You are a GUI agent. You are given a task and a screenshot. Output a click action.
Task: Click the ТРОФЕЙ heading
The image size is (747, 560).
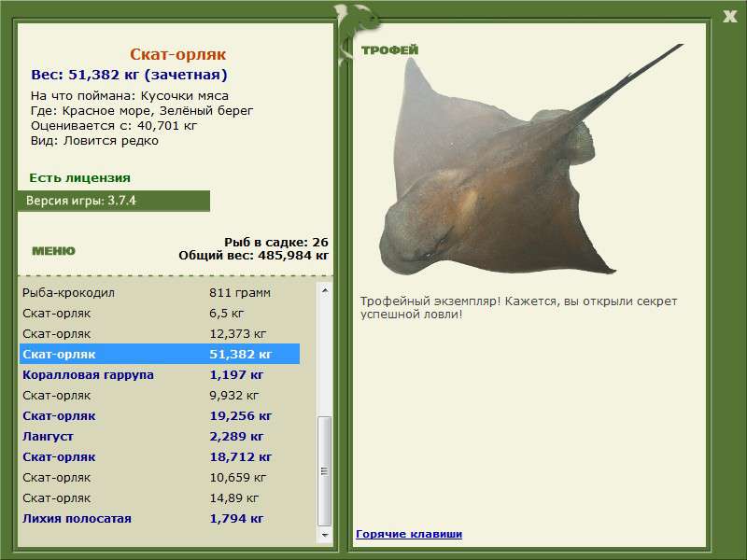pos(389,50)
